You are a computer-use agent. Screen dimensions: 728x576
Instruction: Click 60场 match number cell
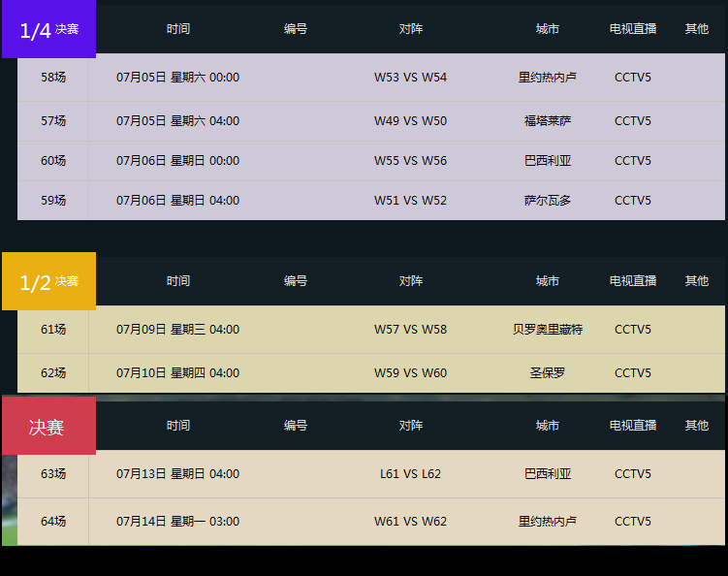(x=53, y=161)
